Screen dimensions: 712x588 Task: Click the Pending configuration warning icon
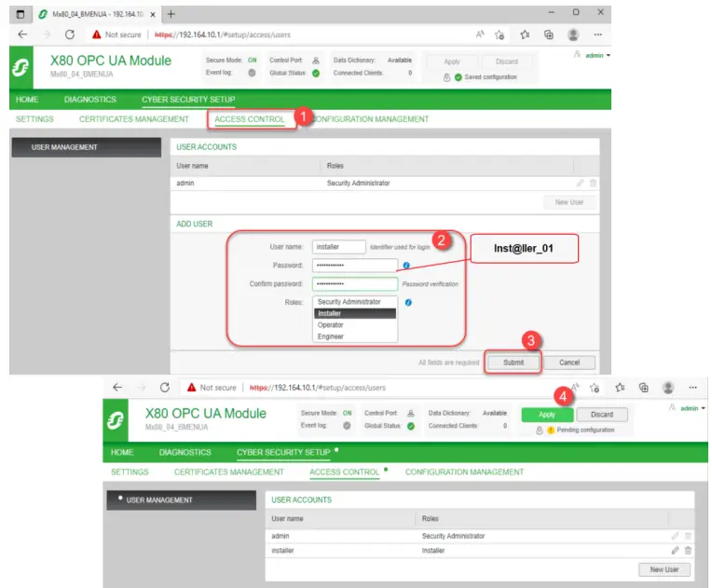pyautogui.click(x=551, y=430)
